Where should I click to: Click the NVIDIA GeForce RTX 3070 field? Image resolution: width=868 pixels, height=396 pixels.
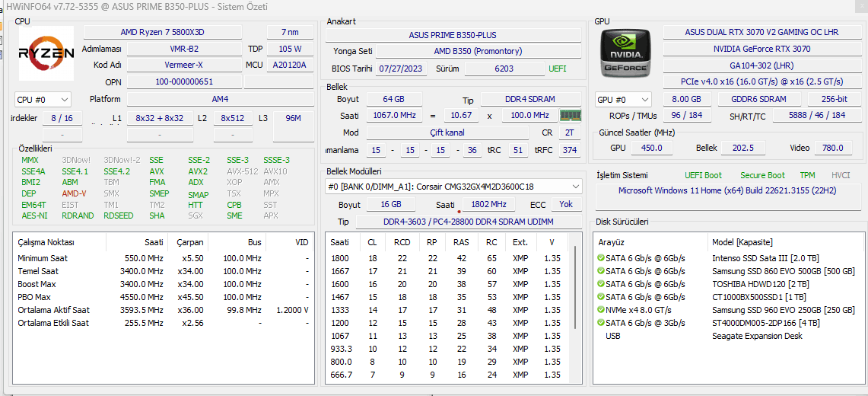click(761, 49)
